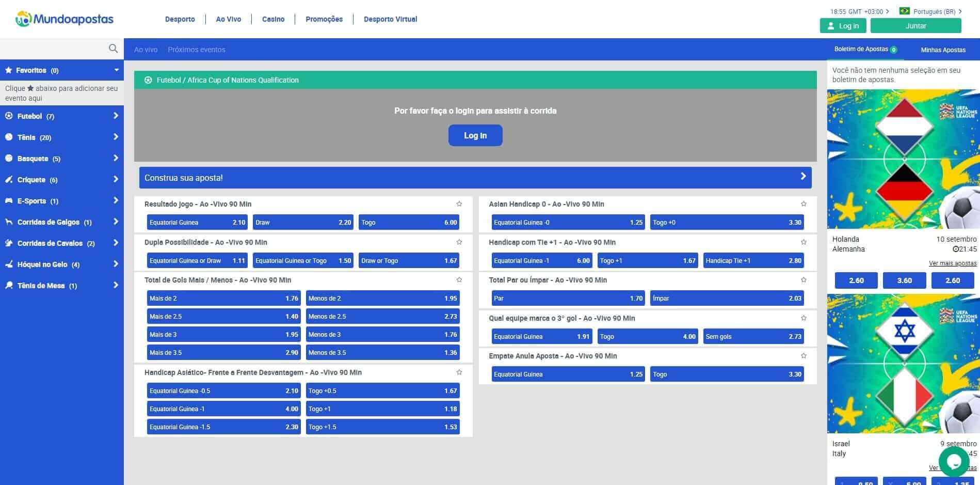Select the Basquete sport icon

(x=8, y=159)
